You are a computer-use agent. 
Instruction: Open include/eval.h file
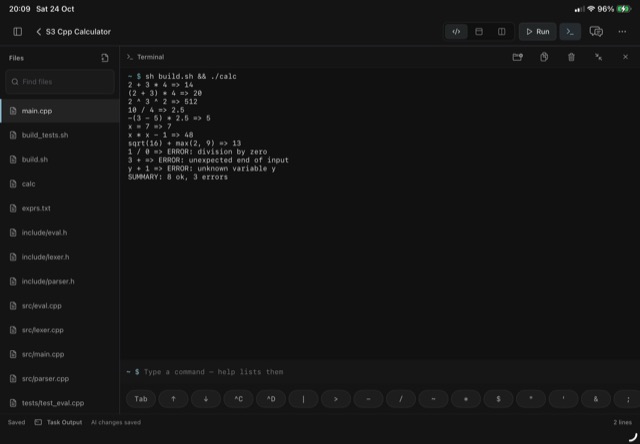coord(60,233)
